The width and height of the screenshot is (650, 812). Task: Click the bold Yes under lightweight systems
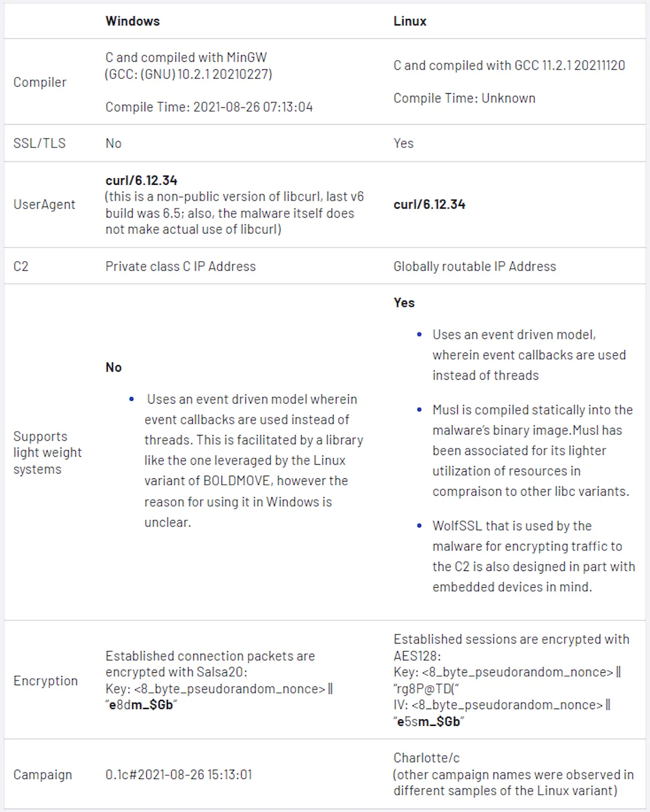pyautogui.click(x=404, y=303)
